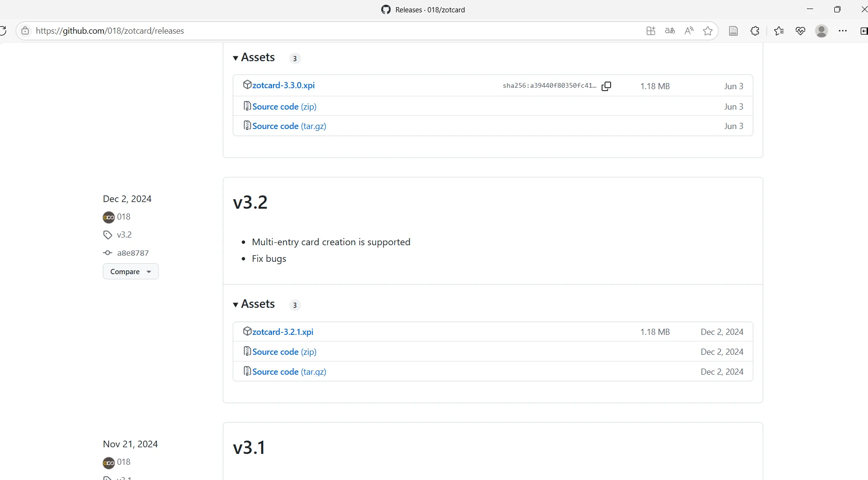Download Source code (zip) dated Jun 3

tap(284, 107)
